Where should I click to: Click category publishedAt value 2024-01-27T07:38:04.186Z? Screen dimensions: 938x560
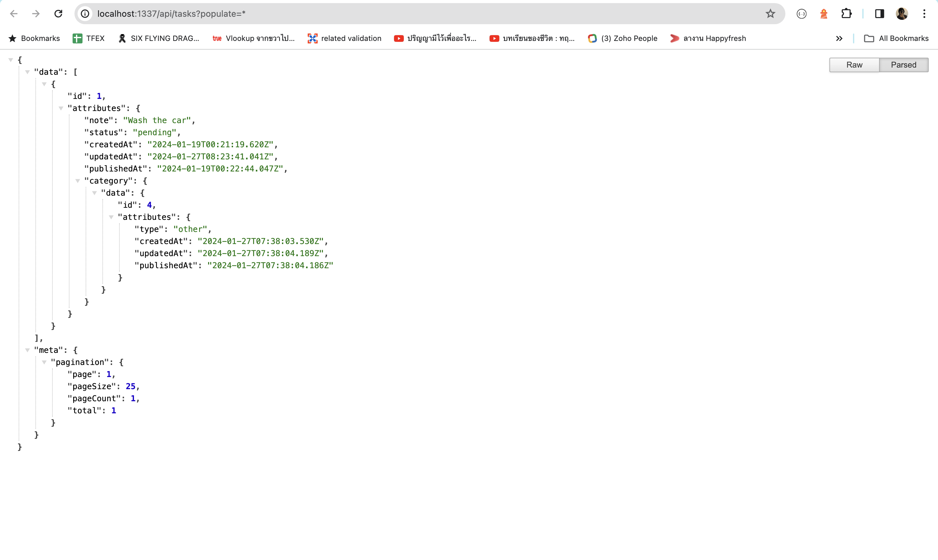[x=270, y=266]
